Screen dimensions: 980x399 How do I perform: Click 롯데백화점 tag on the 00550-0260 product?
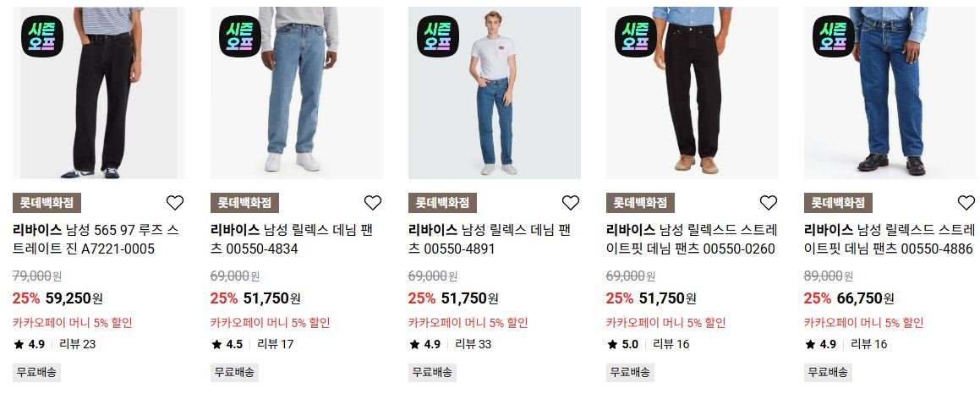[641, 203]
